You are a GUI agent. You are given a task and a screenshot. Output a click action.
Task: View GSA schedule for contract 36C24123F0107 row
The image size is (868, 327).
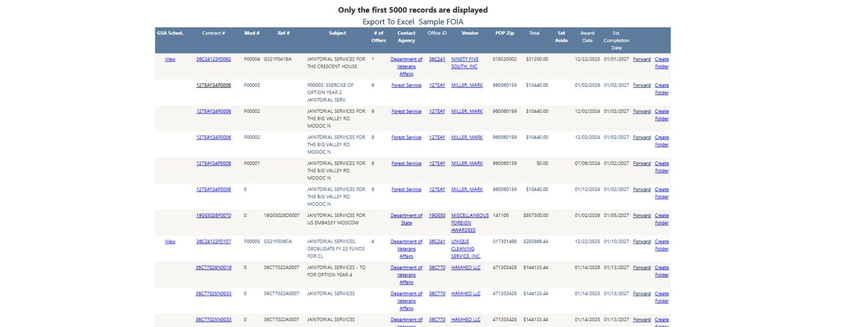point(170,241)
